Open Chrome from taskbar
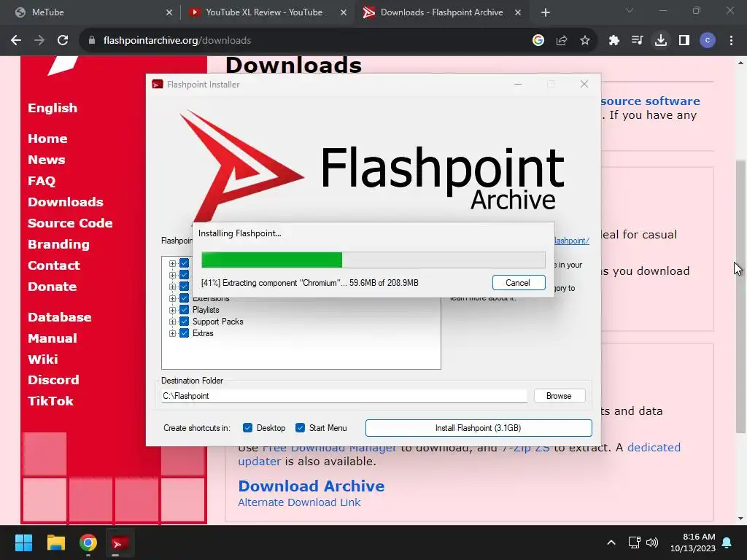Viewport: 747px width, 560px height. pos(88,542)
